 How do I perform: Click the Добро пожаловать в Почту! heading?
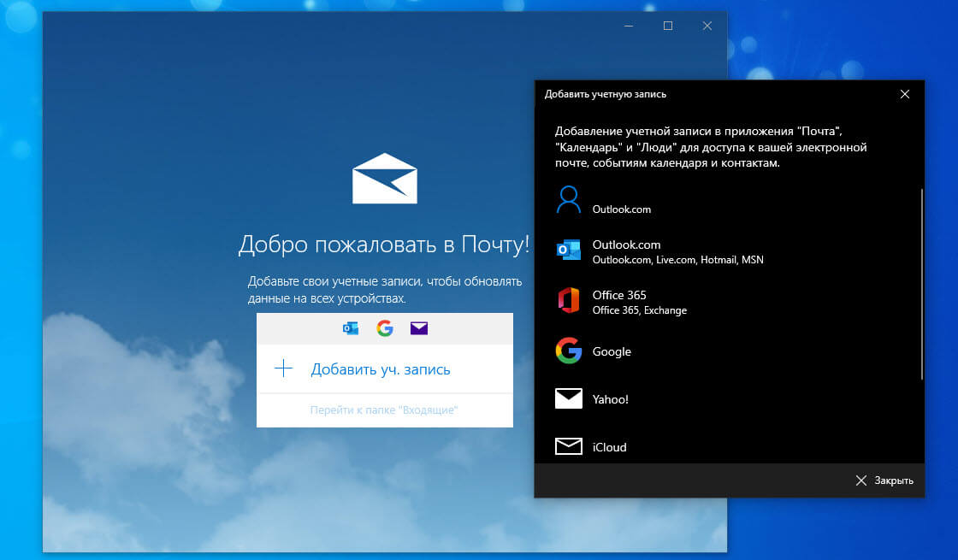[384, 245]
